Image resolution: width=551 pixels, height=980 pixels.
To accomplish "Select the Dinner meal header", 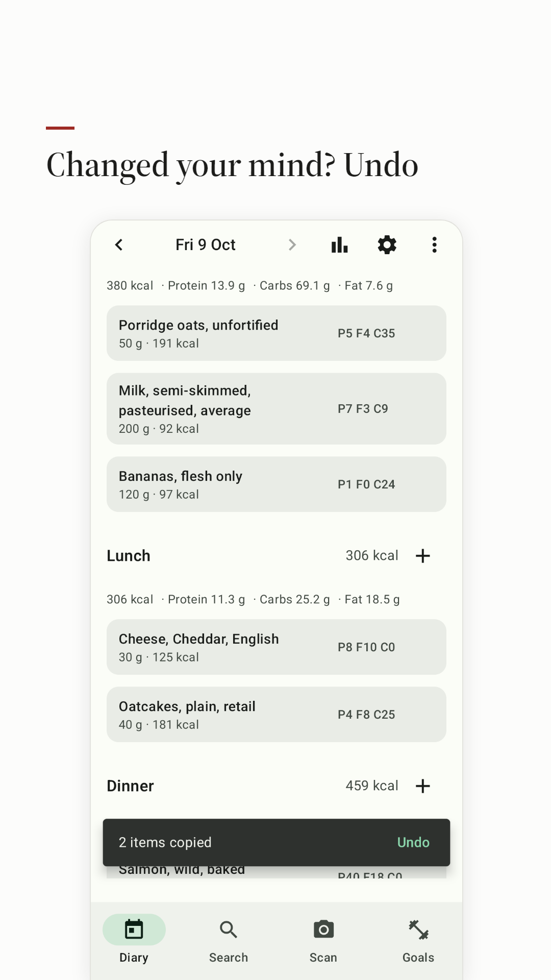I will point(130,786).
